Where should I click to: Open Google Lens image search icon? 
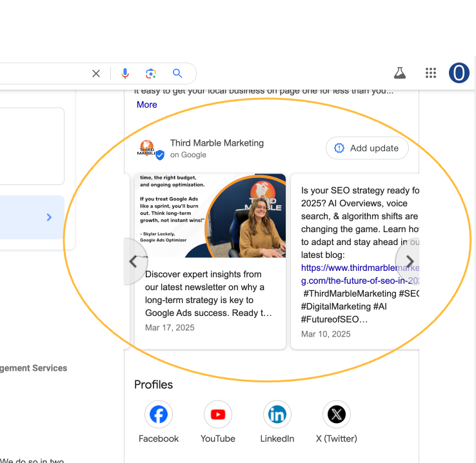click(x=151, y=74)
